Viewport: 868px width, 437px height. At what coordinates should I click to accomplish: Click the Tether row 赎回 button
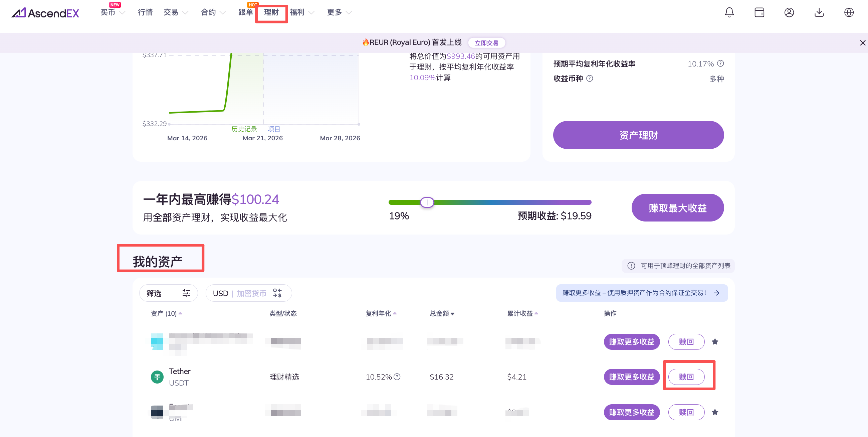(x=686, y=377)
